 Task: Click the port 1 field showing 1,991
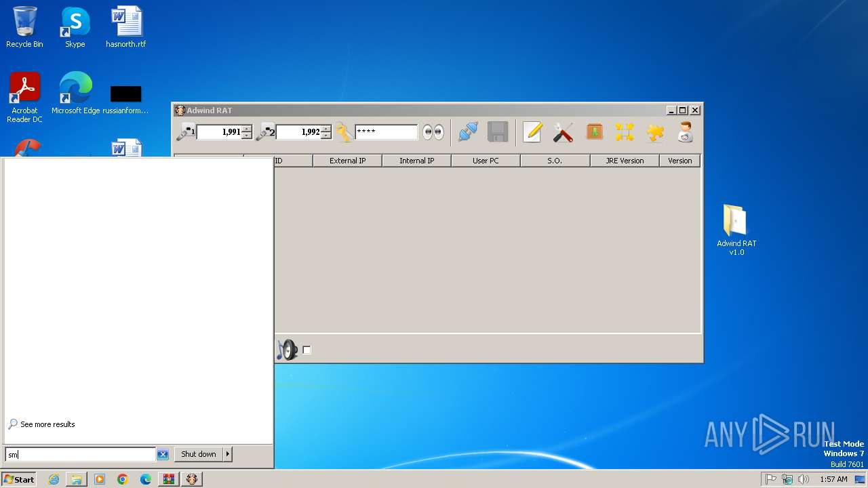219,132
